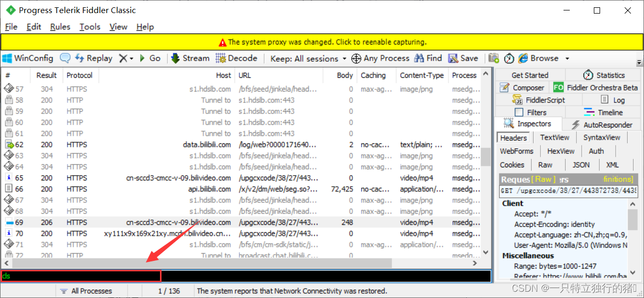This screenshot has width=644, height=298.
Task: Select the XML inspector tab
Action: pos(612,165)
